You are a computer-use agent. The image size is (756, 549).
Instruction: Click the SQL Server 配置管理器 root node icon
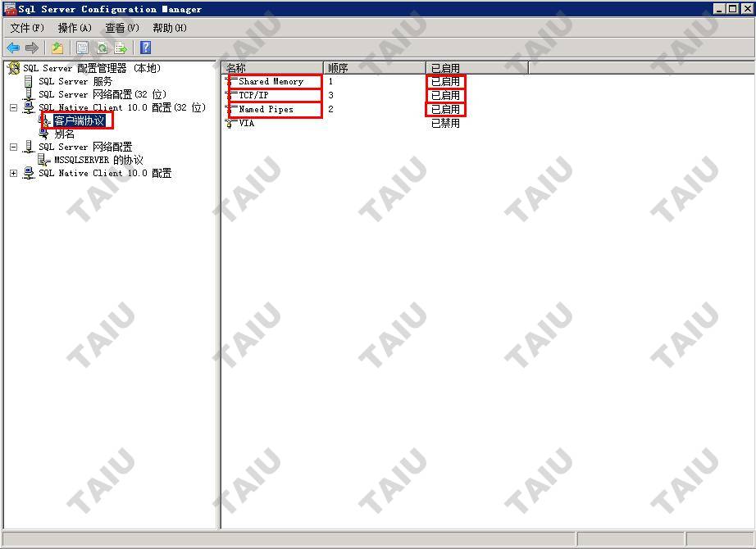[x=14, y=68]
